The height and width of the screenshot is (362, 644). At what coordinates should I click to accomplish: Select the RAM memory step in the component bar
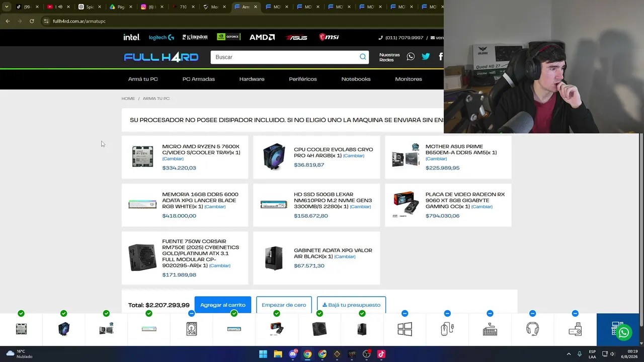pos(149,329)
